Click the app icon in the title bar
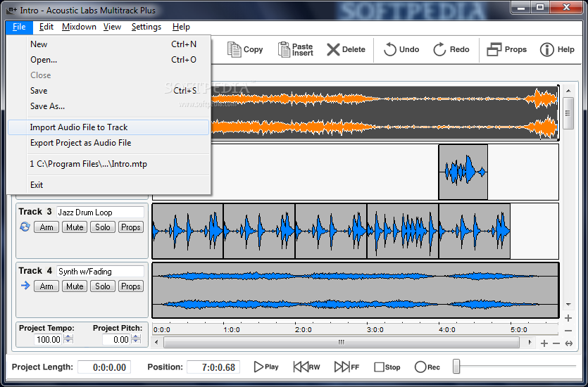This screenshot has height=387, width=588. click(12, 10)
